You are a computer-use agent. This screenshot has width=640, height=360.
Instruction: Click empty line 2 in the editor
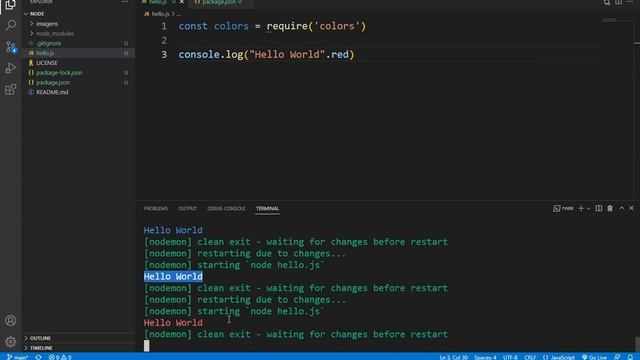click(x=367, y=40)
